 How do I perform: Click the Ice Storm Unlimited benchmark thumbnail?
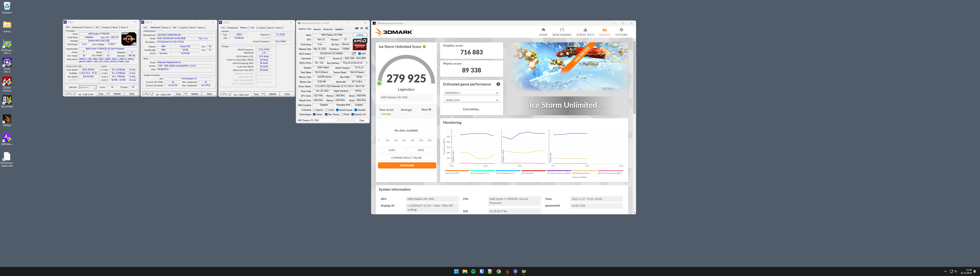(x=567, y=78)
